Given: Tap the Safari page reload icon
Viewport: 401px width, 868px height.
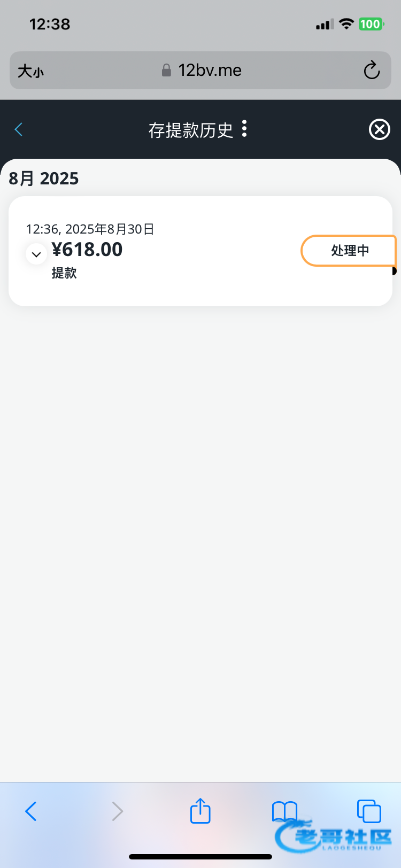Looking at the screenshot, I should coord(372,71).
